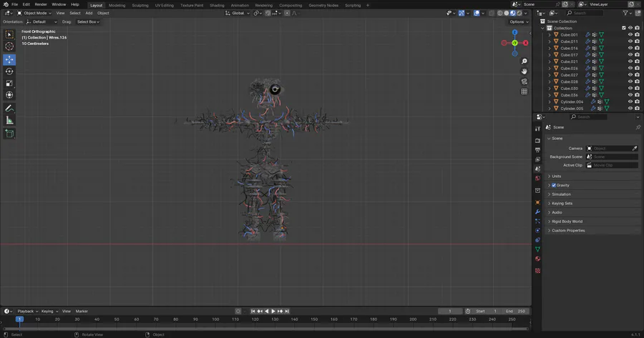
Task: Switch to orthographic grid perspective icon
Action: [x=525, y=91]
